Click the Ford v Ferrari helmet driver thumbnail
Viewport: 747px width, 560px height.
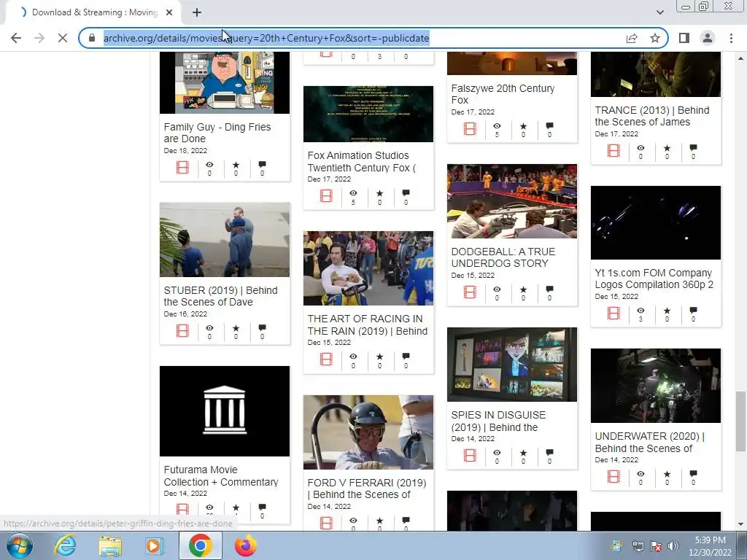point(368,432)
